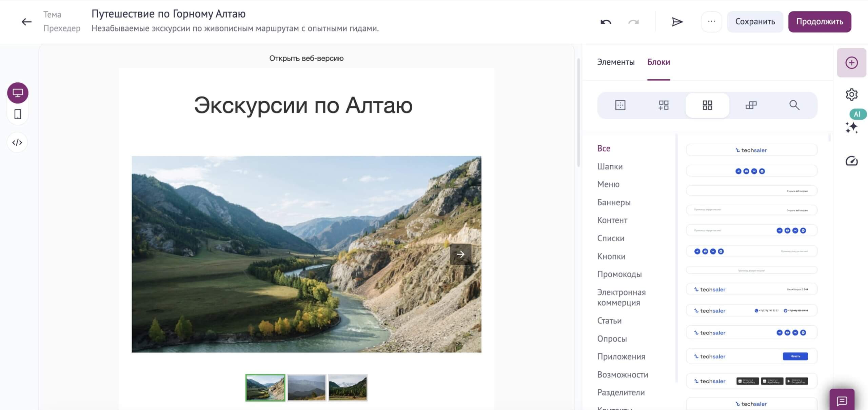Pick techsaler block with blue Начать button
The height and width of the screenshot is (410, 868).
[752, 356]
